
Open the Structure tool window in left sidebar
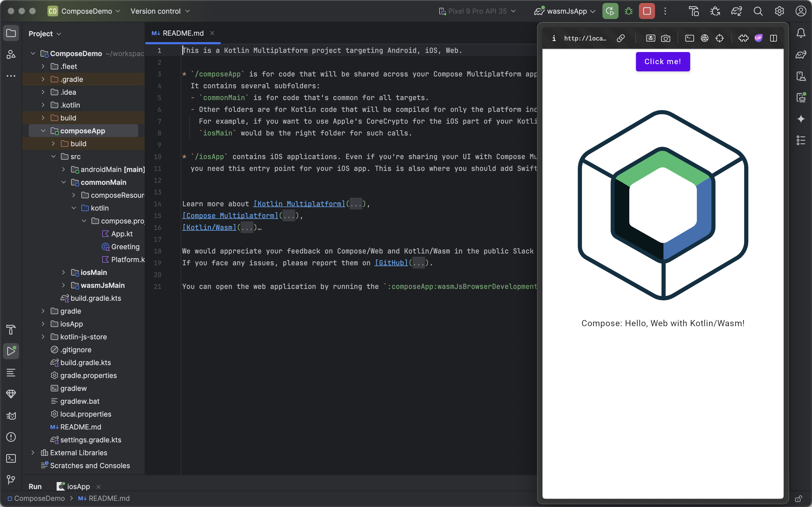click(x=11, y=54)
